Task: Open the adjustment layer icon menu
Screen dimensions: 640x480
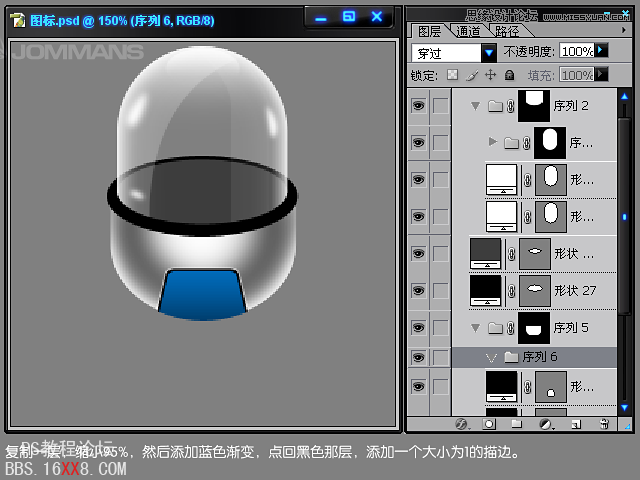Action: click(545, 424)
